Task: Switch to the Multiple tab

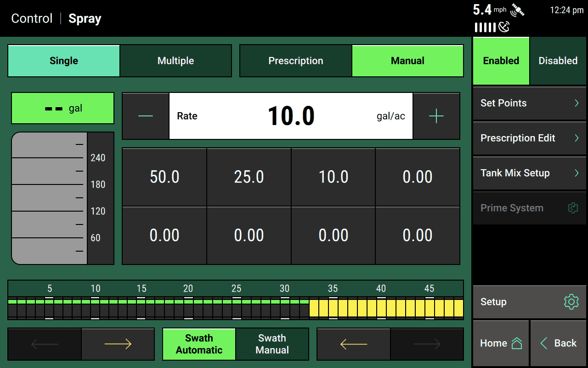Action: tap(175, 60)
